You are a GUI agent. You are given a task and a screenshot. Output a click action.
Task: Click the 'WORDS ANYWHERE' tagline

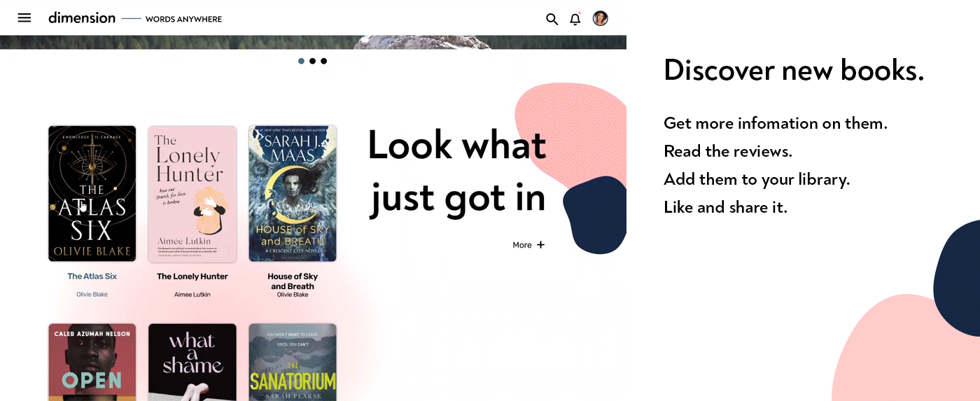[183, 19]
